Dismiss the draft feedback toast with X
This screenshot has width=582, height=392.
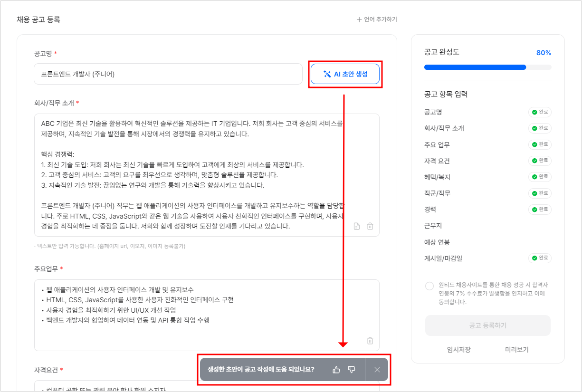[377, 370]
